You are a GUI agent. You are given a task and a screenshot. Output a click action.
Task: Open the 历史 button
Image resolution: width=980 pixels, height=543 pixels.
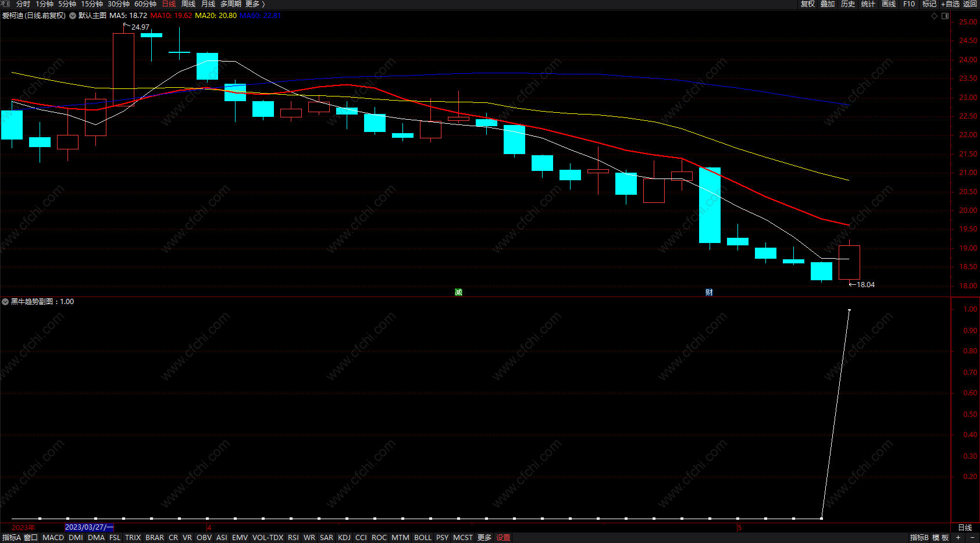(848, 4)
